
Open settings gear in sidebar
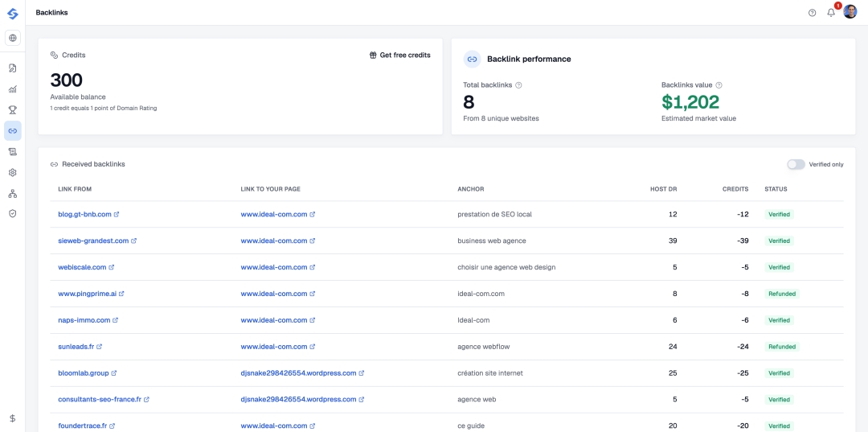click(x=13, y=172)
